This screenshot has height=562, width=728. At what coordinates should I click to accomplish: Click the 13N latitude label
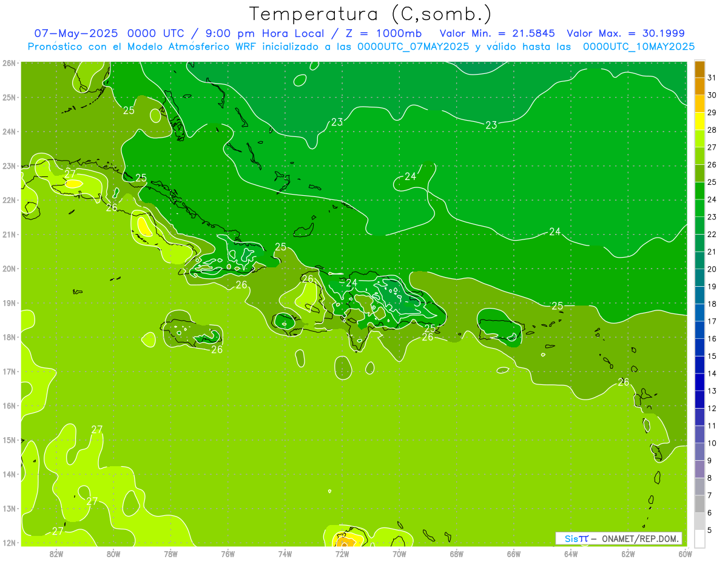coord(9,508)
